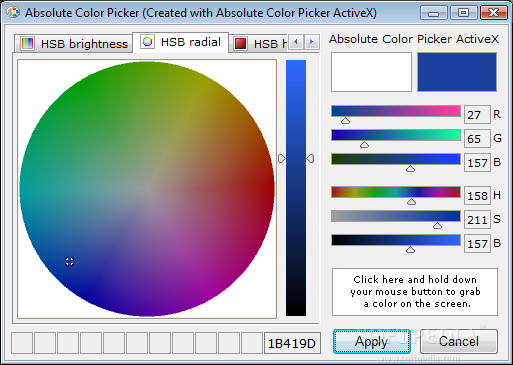Click the white previous color swatch

pyautogui.click(x=371, y=72)
